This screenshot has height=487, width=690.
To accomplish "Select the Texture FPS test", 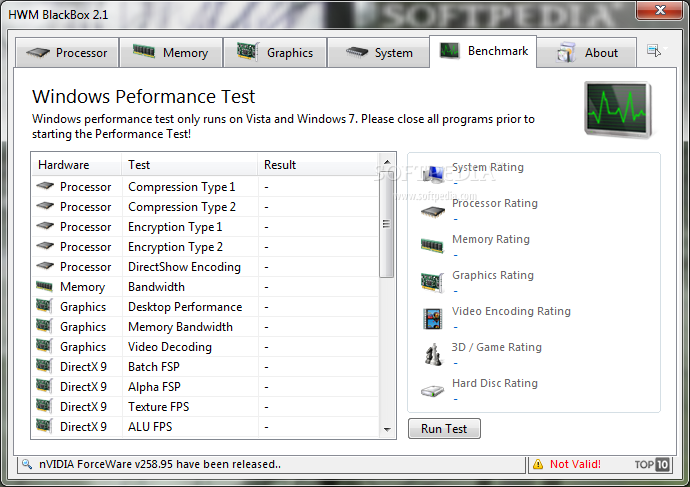I will tap(205, 406).
